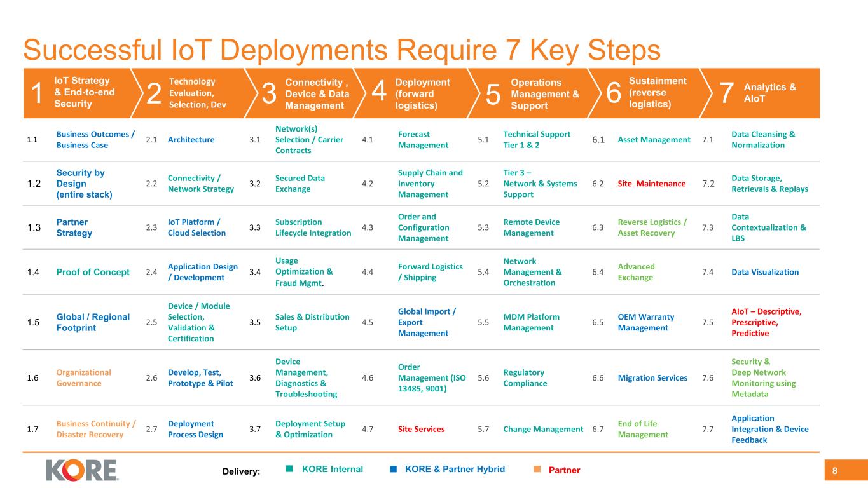Screen dimensions: 868x488
Task: Click the Proof of Concept item
Action: pyautogui.click(x=93, y=272)
